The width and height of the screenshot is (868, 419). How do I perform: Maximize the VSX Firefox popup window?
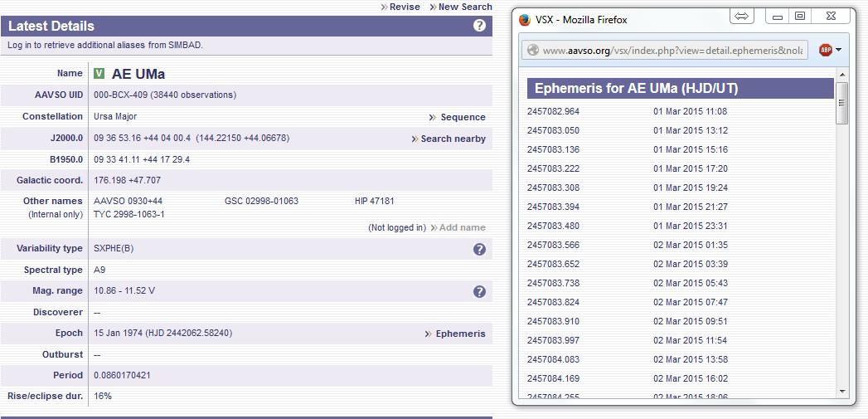(800, 16)
